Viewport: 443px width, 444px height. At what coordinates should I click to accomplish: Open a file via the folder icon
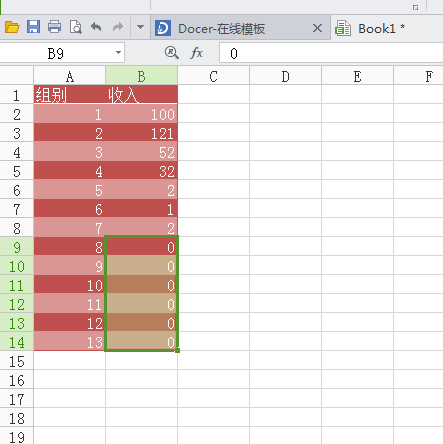(x=12, y=27)
